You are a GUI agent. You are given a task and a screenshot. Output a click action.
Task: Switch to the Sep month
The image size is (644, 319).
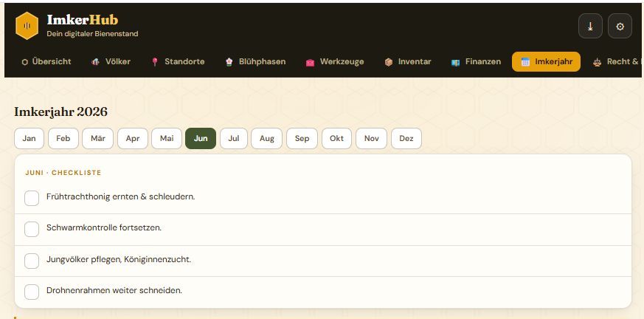tap(302, 139)
